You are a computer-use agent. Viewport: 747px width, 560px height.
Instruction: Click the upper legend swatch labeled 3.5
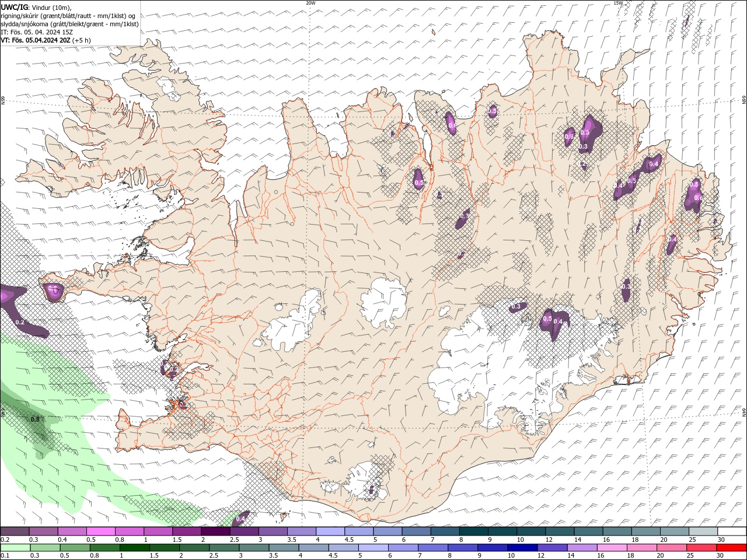(x=301, y=531)
